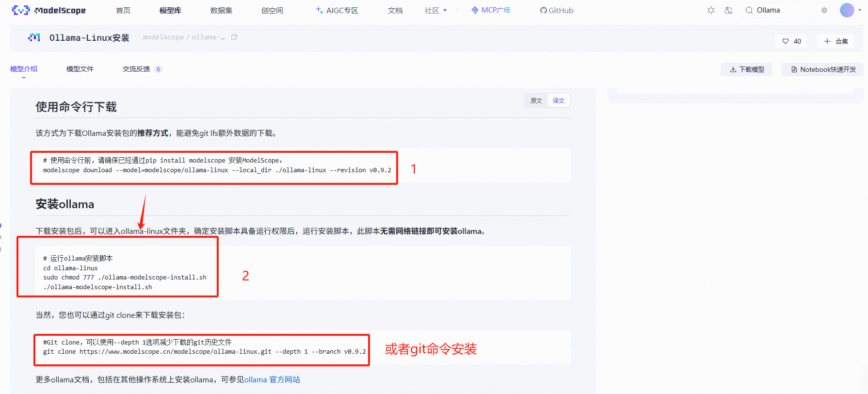
Task: Click the language switch icon
Action: click(728, 10)
